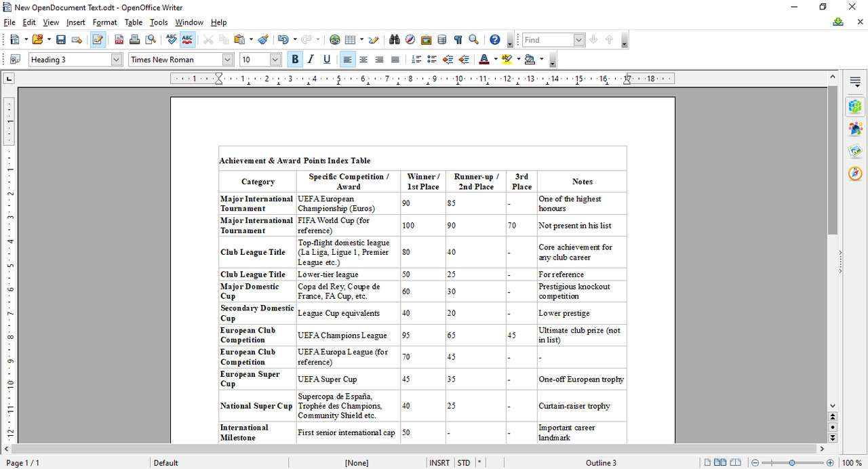Justify the paragraph text
The width and height of the screenshot is (868, 469).
click(x=395, y=60)
